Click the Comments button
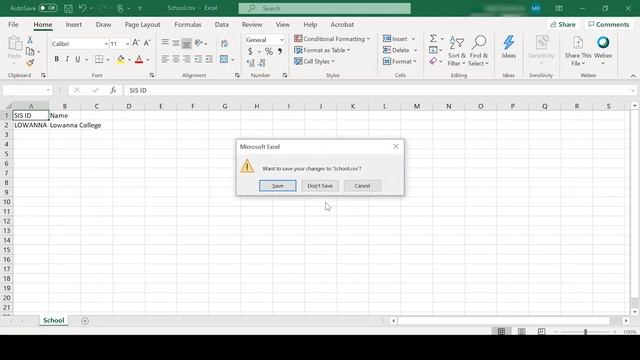The height and width of the screenshot is (360, 640). (x=609, y=24)
